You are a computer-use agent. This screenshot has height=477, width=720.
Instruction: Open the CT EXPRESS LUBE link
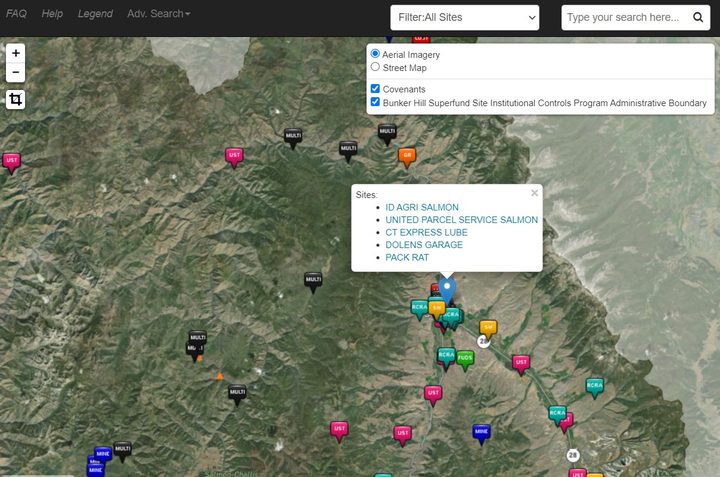tap(426, 232)
